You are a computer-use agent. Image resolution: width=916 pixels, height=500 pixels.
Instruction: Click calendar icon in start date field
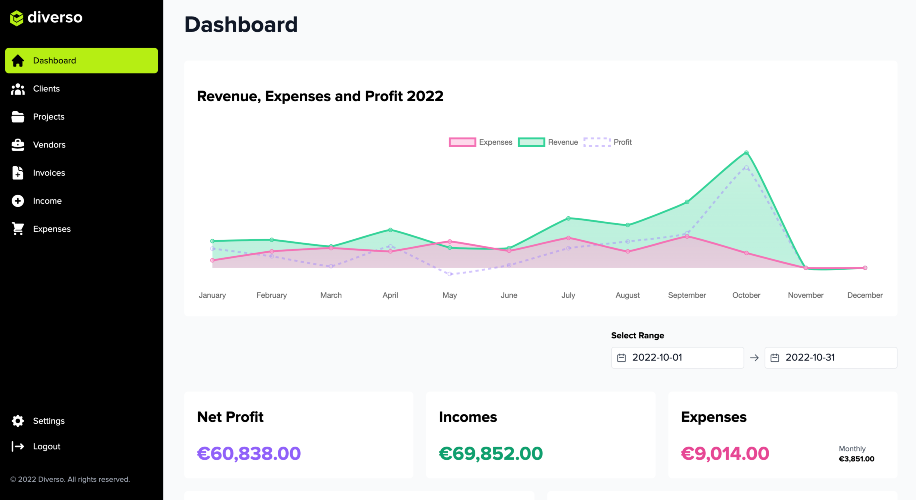(621, 358)
